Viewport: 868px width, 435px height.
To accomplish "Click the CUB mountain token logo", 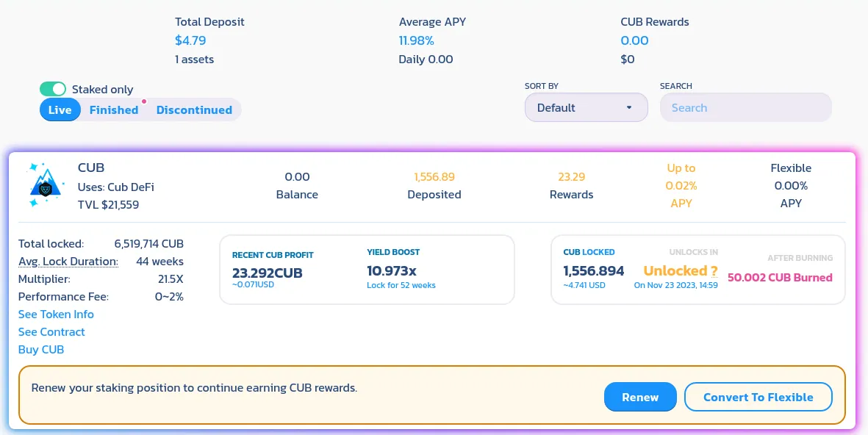I will click(46, 185).
